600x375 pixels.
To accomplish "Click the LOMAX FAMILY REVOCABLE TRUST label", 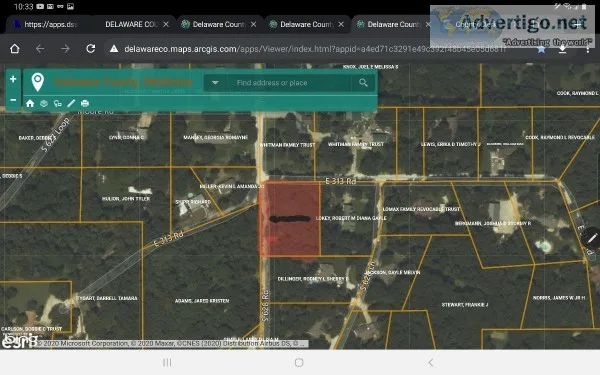I will click(x=421, y=209).
